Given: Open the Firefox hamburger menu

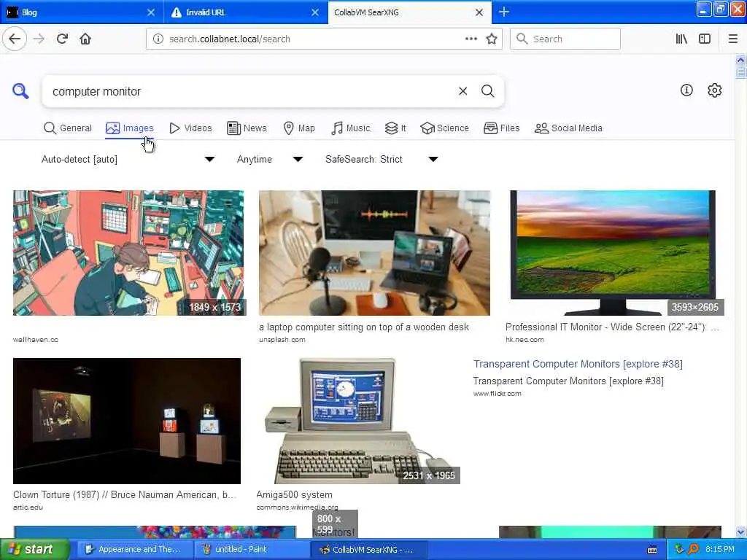Looking at the screenshot, I should pos(733,39).
